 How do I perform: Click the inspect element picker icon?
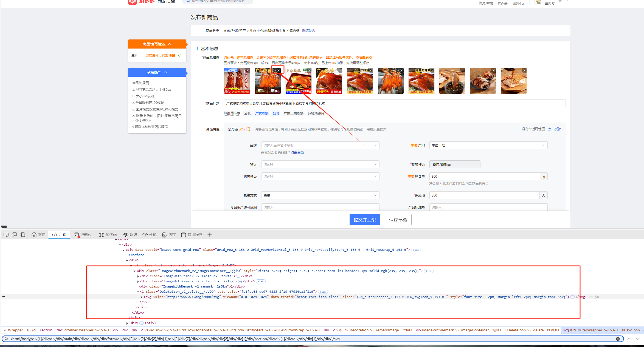point(6,235)
